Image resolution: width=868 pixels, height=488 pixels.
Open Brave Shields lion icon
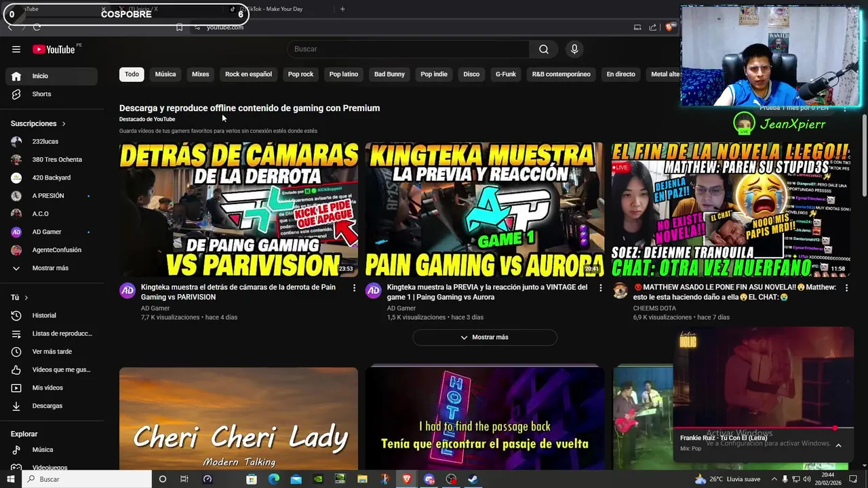(x=669, y=27)
